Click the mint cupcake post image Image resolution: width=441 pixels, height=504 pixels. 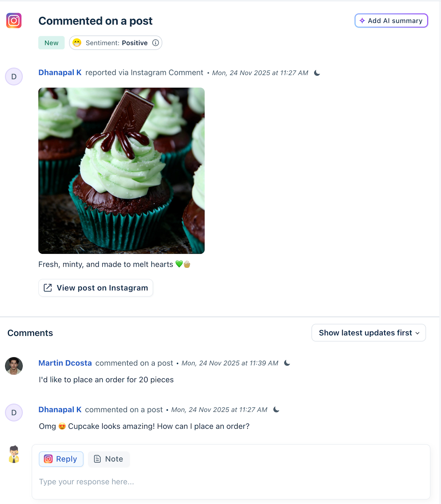point(121,171)
